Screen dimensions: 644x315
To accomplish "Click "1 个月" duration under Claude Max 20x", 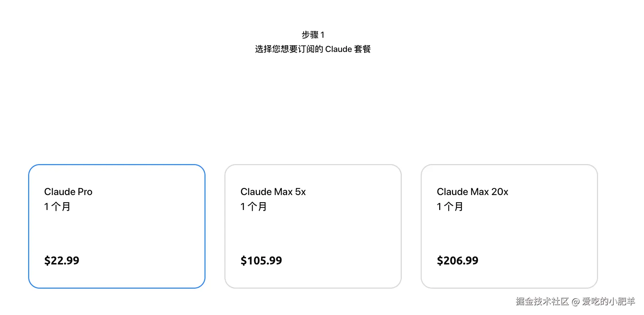I will pyautogui.click(x=450, y=206).
